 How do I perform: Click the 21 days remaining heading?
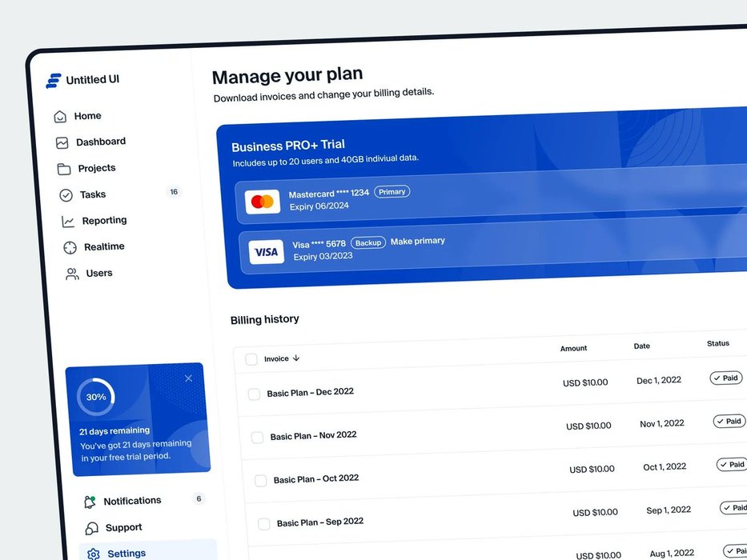click(x=114, y=431)
